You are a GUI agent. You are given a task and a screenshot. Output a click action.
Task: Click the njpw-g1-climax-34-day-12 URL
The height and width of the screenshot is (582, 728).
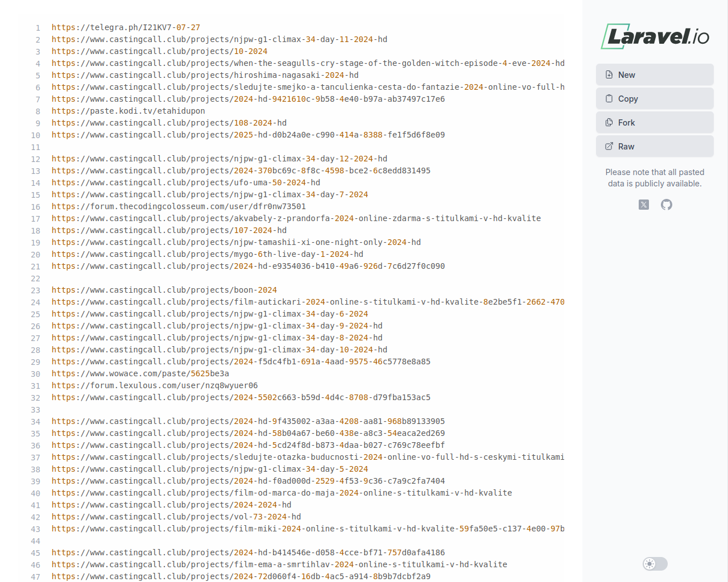pyautogui.click(x=220, y=159)
